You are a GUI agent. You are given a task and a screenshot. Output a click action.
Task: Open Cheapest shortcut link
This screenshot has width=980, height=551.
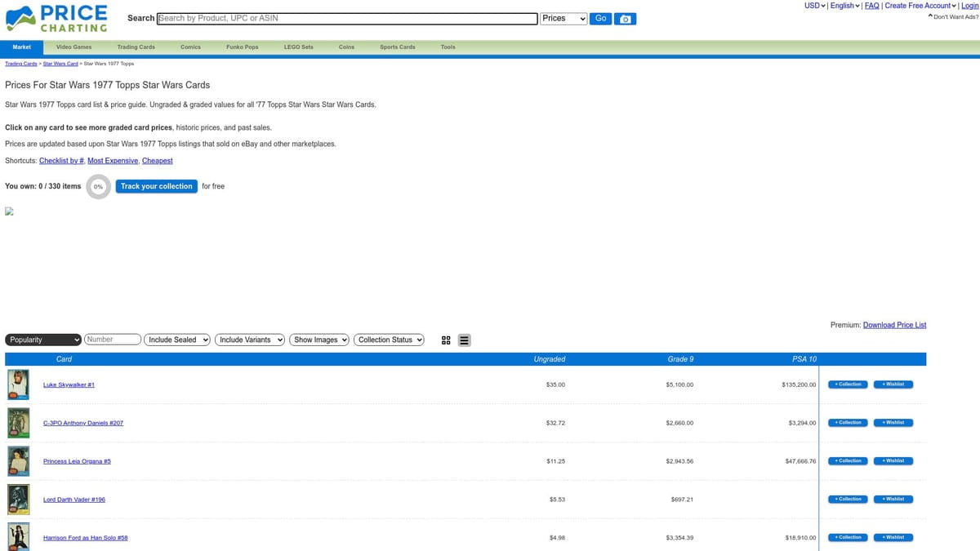[158, 161]
